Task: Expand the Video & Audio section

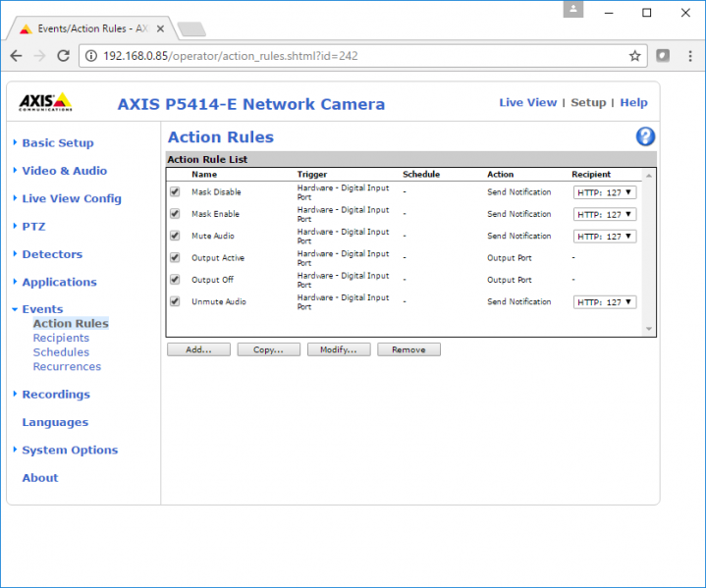Action: pyautogui.click(x=65, y=171)
